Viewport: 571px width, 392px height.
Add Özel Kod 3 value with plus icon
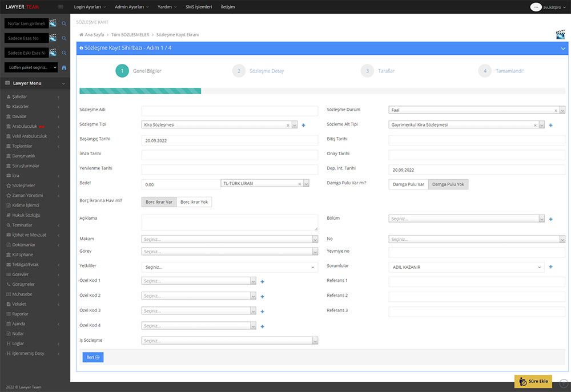coord(262,312)
